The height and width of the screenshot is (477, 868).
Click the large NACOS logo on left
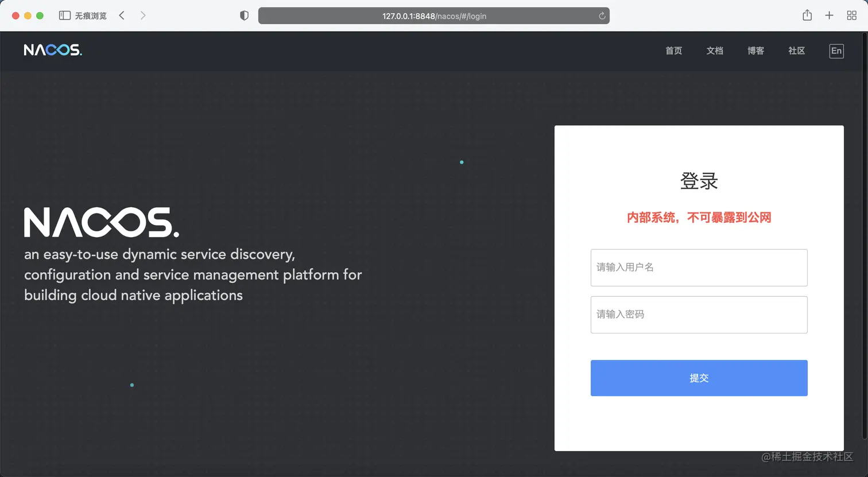coord(102,222)
